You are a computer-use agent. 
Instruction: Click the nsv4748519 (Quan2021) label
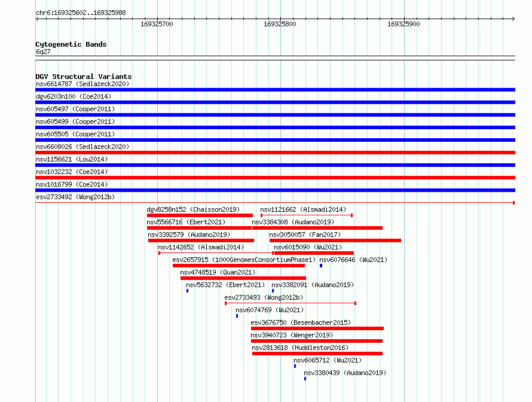[218, 272]
